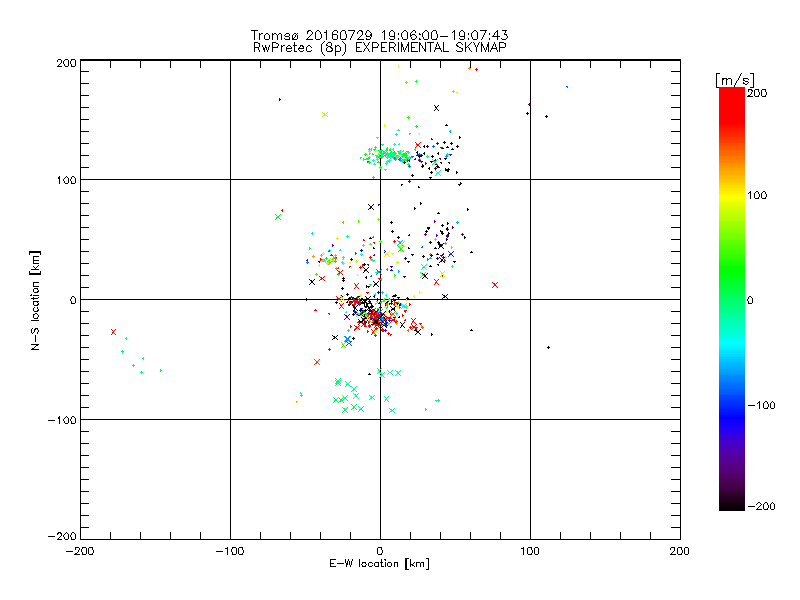
Task: Click the y-axis tick label "0"
Action: point(73,300)
